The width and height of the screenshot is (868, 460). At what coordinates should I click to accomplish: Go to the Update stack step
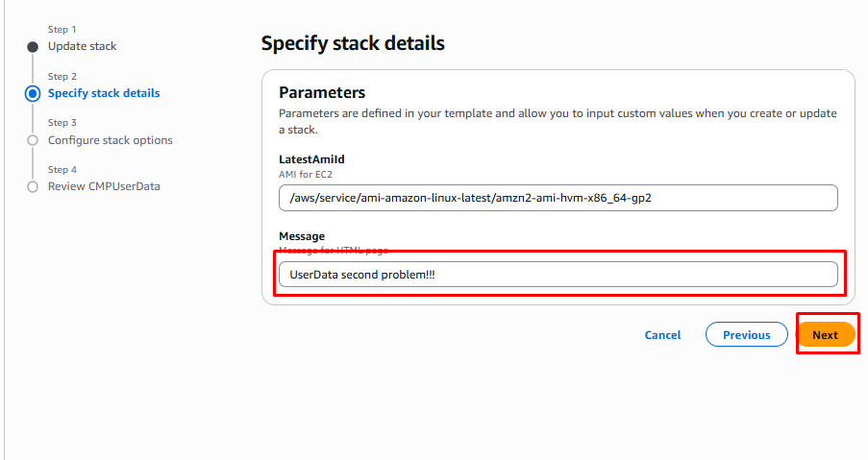(x=83, y=46)
